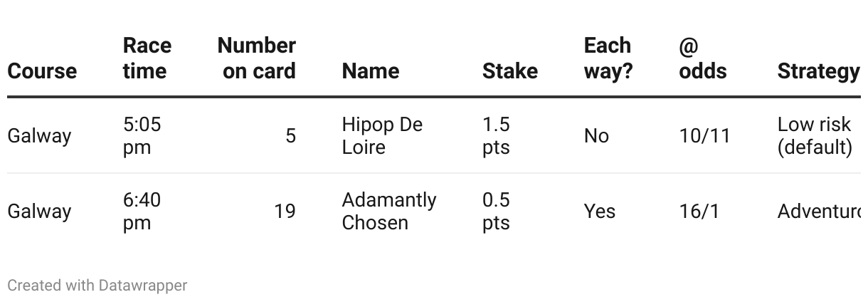Click the @ odds column header
Image resolution: width=868 pixels, height=302 pixels.
(703, 58)
